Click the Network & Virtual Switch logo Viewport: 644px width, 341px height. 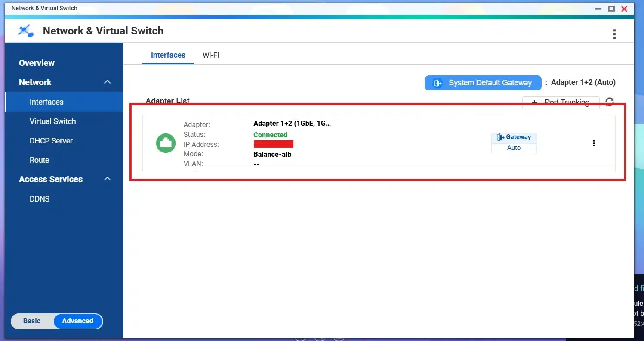point(25,31)
